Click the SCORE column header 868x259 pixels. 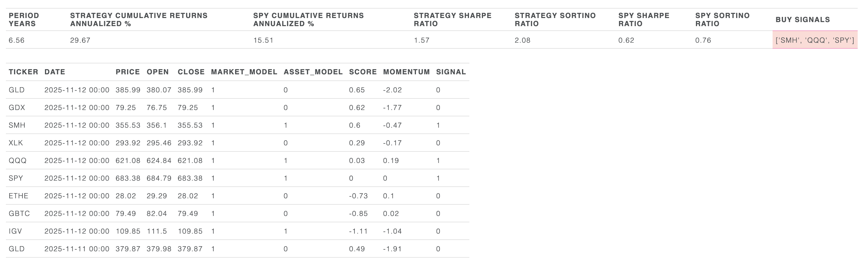363,72
